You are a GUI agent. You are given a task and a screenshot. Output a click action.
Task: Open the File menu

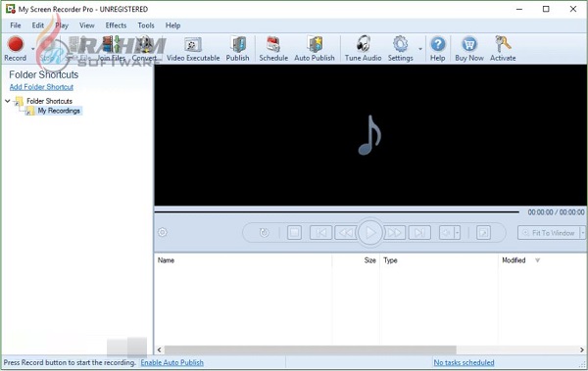pyautogui.click(x=16, y=25)
